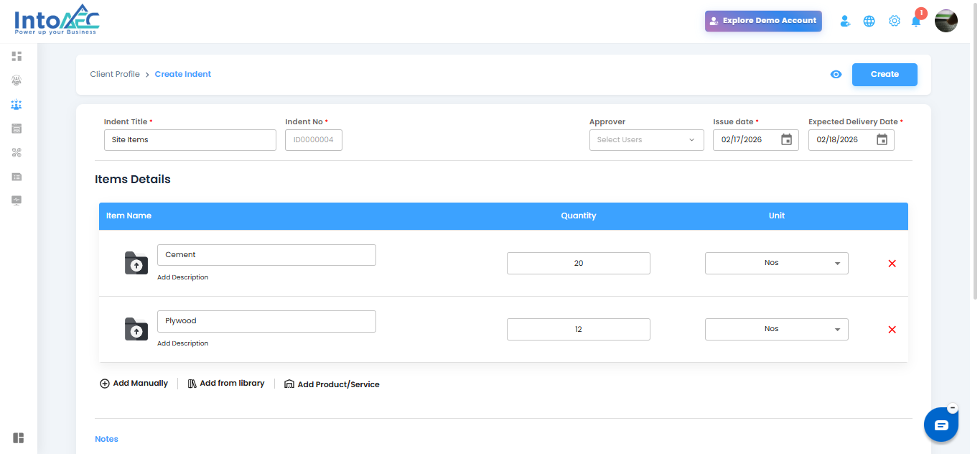Open the dashboard icon in sidebar
The width and height of the screenshot is (980, 454).
pos(17,56)
